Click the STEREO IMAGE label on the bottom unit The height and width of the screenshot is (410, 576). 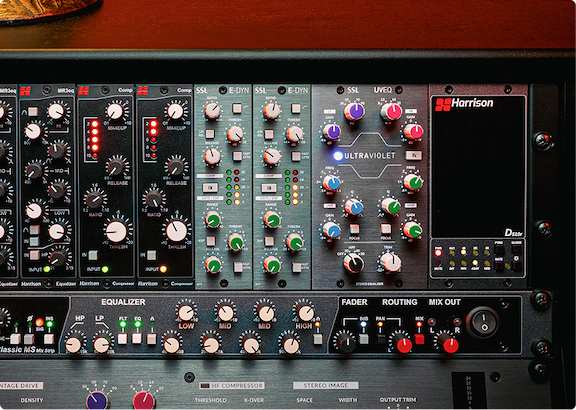325,385
